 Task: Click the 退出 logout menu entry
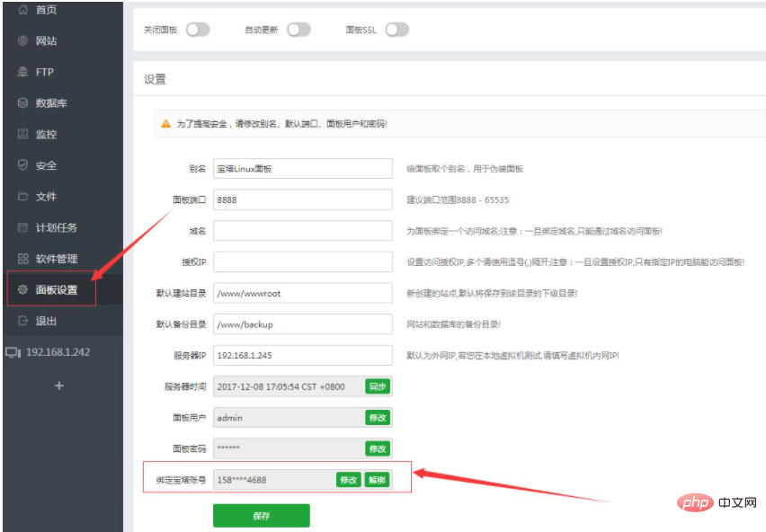click(x=46, y=321)
